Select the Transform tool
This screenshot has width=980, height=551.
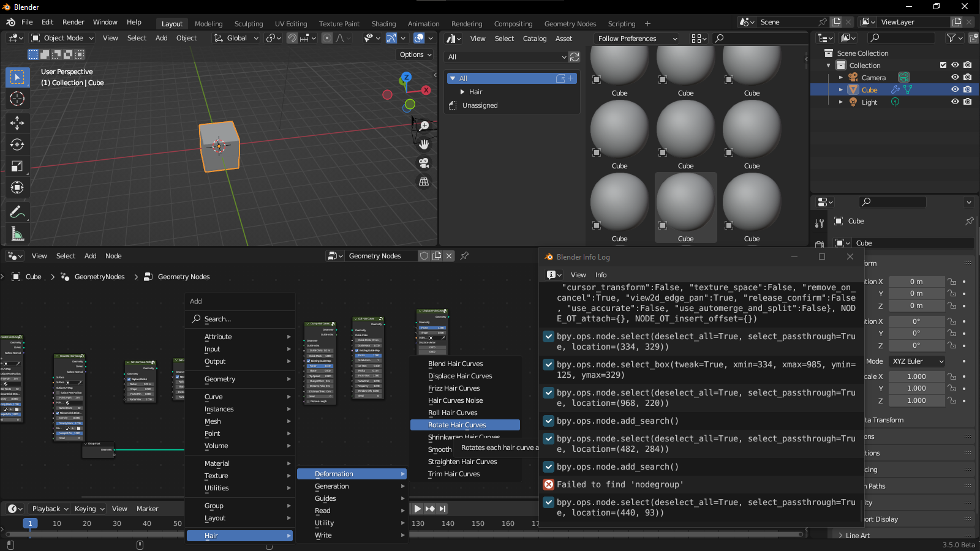[17, 187]
